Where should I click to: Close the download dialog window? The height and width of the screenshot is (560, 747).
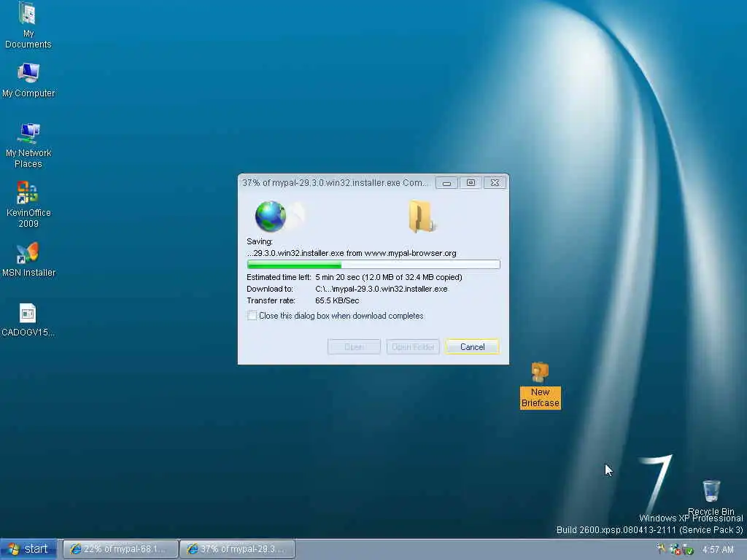[495, 183]
